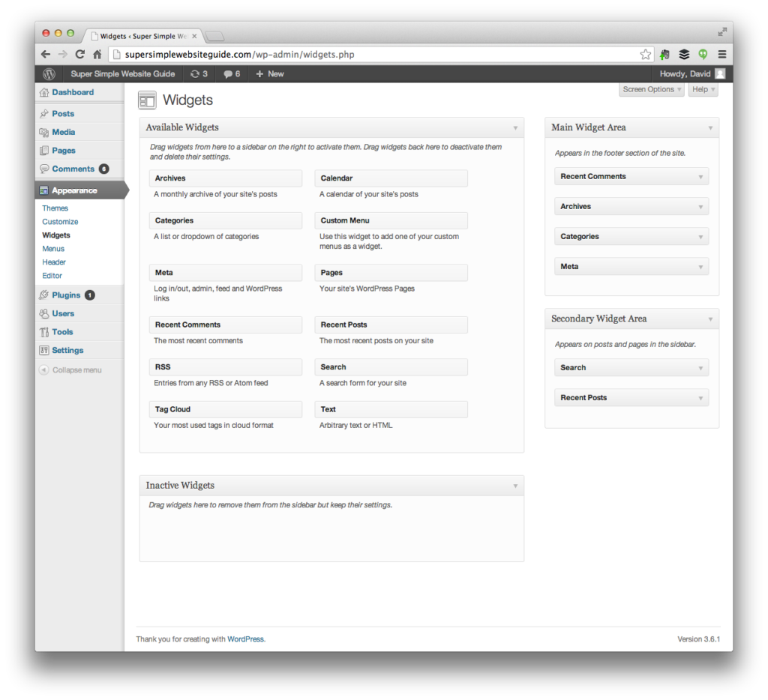Toggle fullscreen with the window expand icon
768x700 pixels.
click(x=722, y=32)
